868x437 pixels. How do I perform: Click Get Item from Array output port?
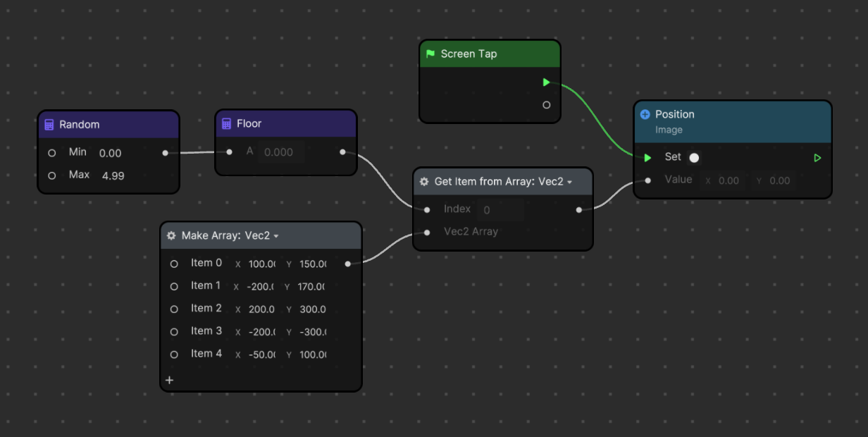(579, 209)
